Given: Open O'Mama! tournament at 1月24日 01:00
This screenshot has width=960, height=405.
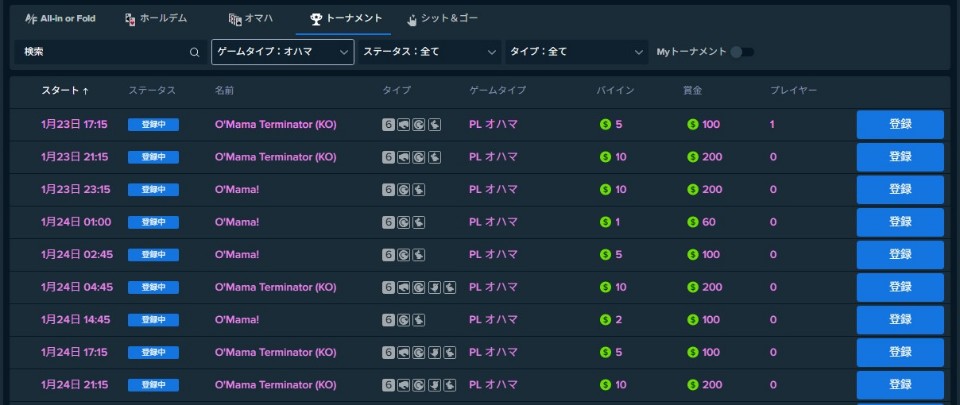Looking at the screenshot, I should tap(237, 222).
